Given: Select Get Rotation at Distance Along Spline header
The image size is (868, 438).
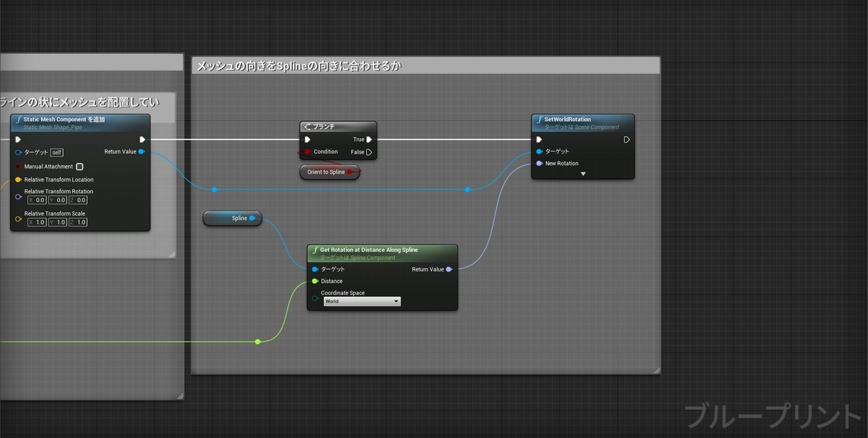Looking at the screenshot, I should click(x=382, y=253).
